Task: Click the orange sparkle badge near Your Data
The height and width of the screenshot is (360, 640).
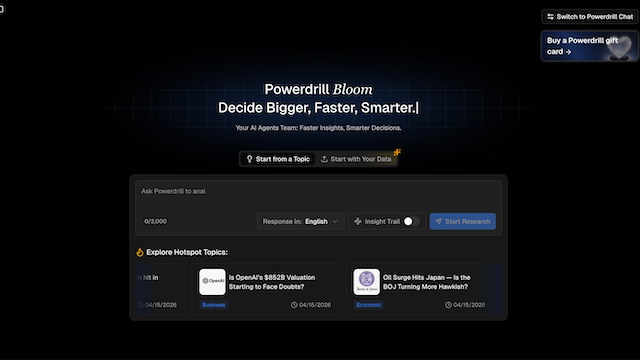Action: coord(397,152)
